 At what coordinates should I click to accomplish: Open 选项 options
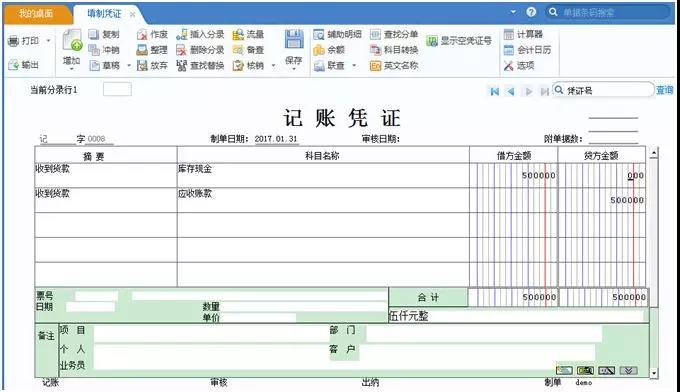coord(519,65)
